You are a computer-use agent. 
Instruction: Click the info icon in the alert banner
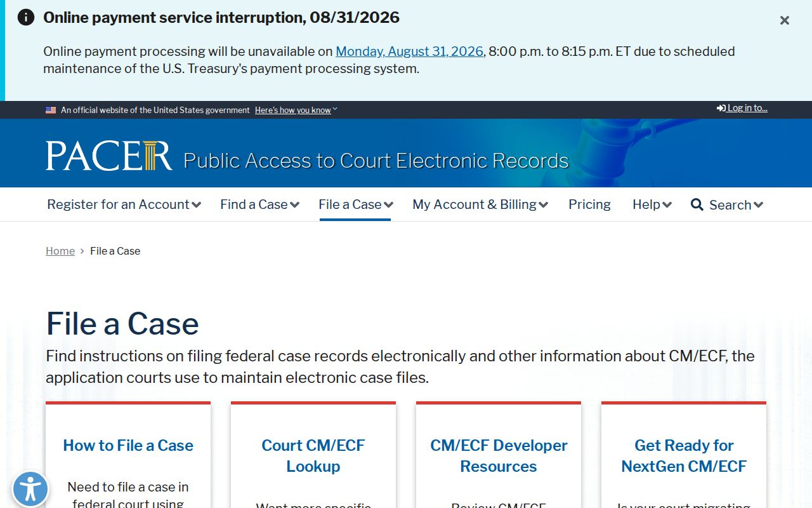(26, 17)
